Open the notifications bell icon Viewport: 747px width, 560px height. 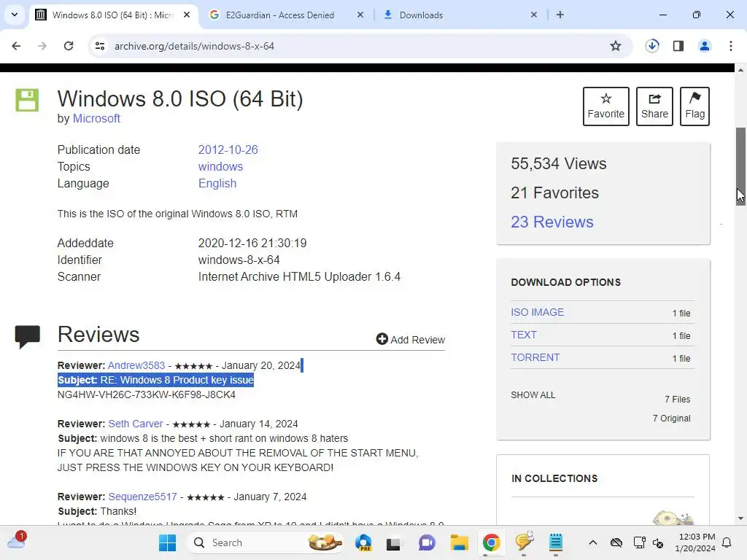pos(727,542)
